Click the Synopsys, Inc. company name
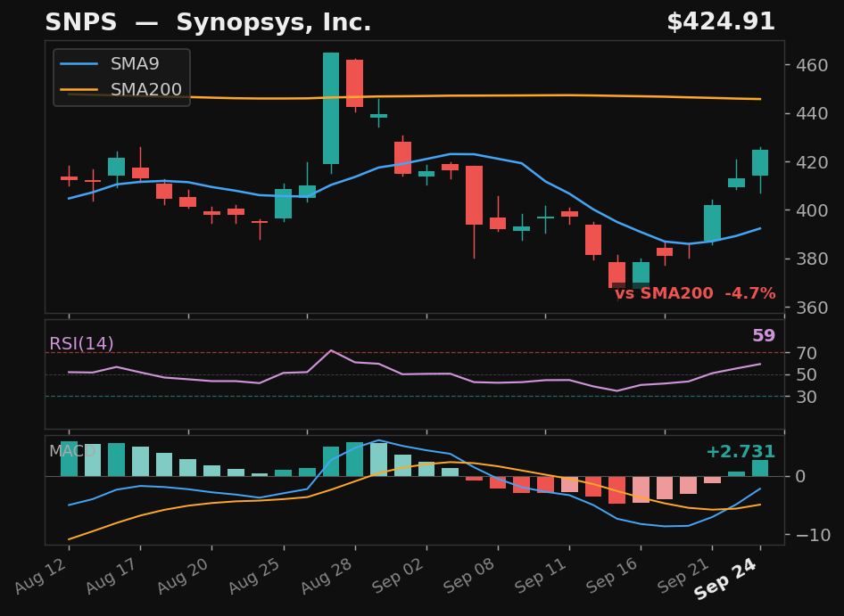The width and height of the screenshot is (844, 616). pos(273,23)
